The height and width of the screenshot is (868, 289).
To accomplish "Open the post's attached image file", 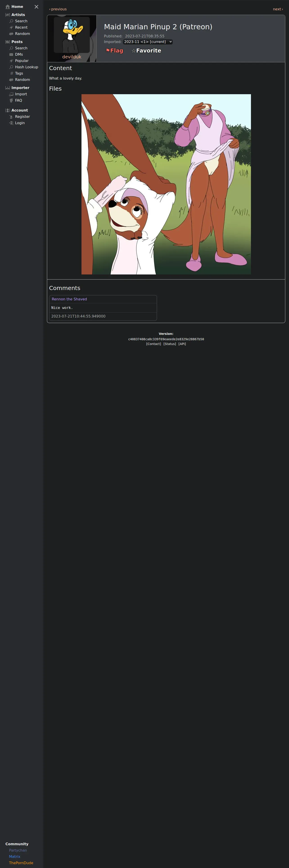I will point(166,184).
